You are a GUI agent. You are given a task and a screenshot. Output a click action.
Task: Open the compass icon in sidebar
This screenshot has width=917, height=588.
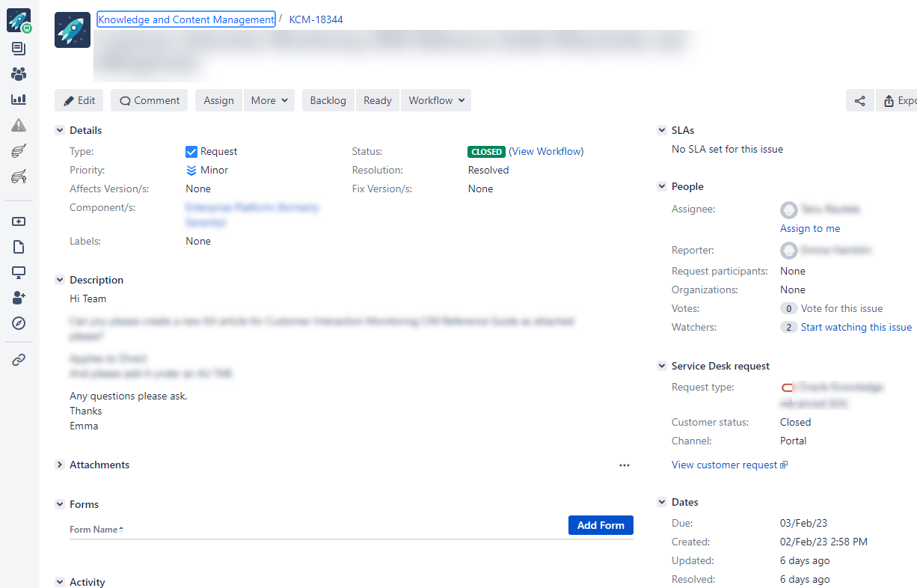[x=19, y=323]
